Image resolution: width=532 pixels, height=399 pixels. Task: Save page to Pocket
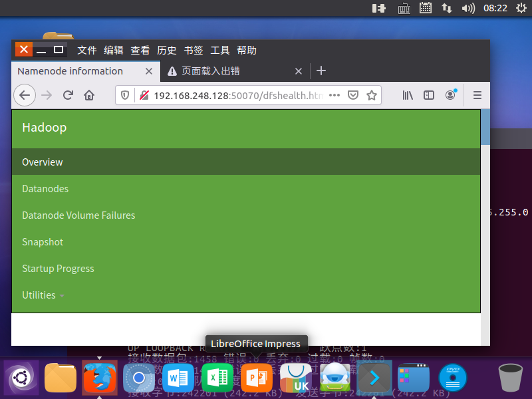[353, 95]
